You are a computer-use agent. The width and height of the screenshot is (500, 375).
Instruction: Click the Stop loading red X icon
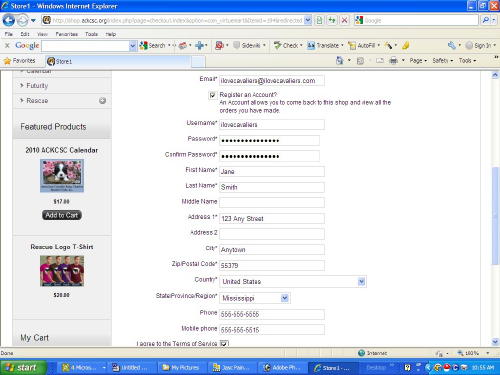click(x=345, y=20)
